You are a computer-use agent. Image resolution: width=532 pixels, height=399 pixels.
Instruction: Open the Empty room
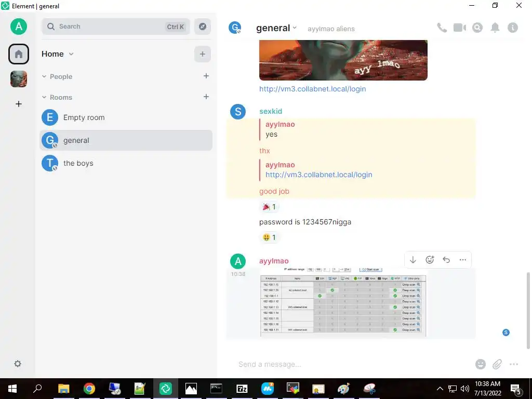pyautogui.click(x=126, y=117)
